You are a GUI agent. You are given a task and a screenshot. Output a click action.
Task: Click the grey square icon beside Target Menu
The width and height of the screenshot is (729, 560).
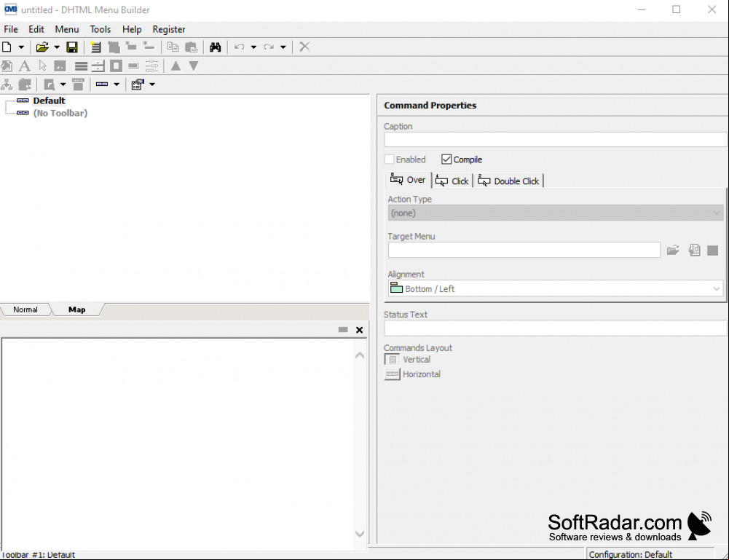[x=712, y=251]
